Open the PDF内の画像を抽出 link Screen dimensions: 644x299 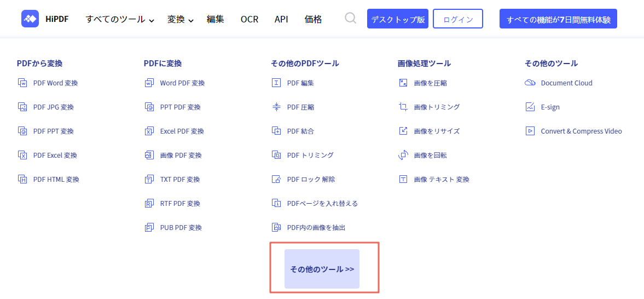(x=316, y=227)
